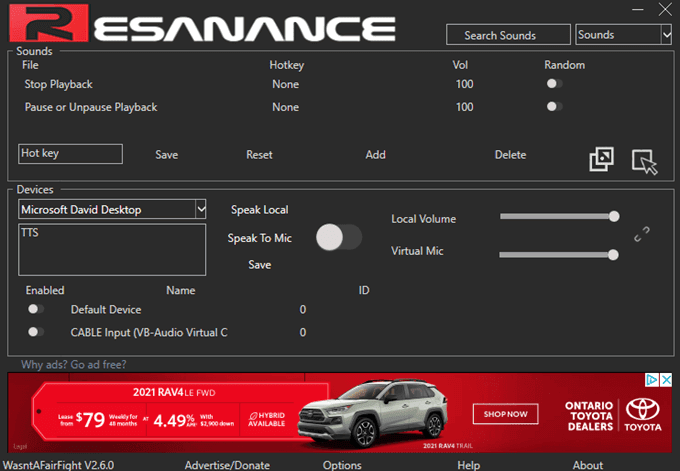Click the pop-out window icon
This screenshot has width=680, height=471.
tap(601, 159)
